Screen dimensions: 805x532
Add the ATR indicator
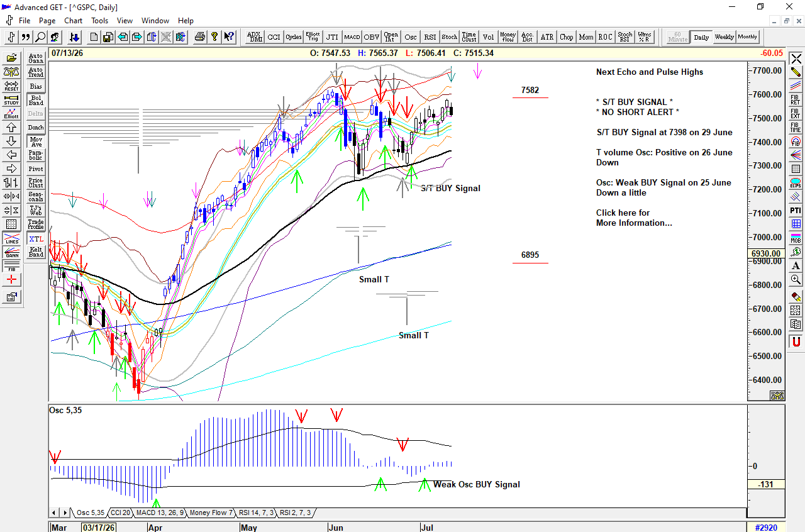pos(547,37)
